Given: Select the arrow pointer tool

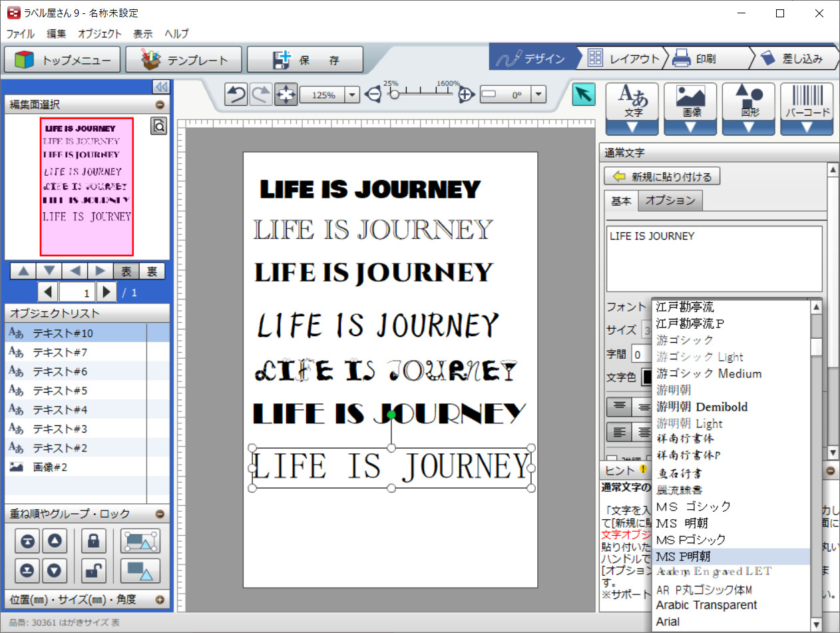Looking at the screenshot, I should click(x=584, y=95).
